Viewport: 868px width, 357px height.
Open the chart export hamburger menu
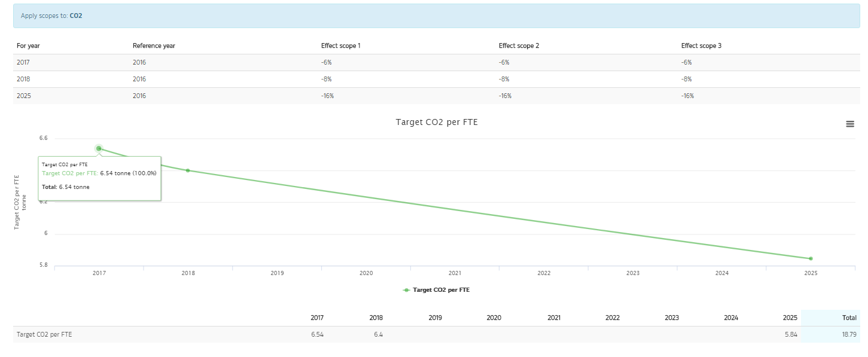[850, 124]
